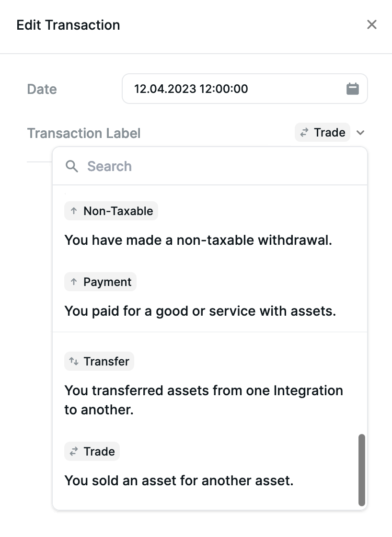Select the Non-Taxable label option
The height and width of the screenshot is (537, 392).
point(111,211)
